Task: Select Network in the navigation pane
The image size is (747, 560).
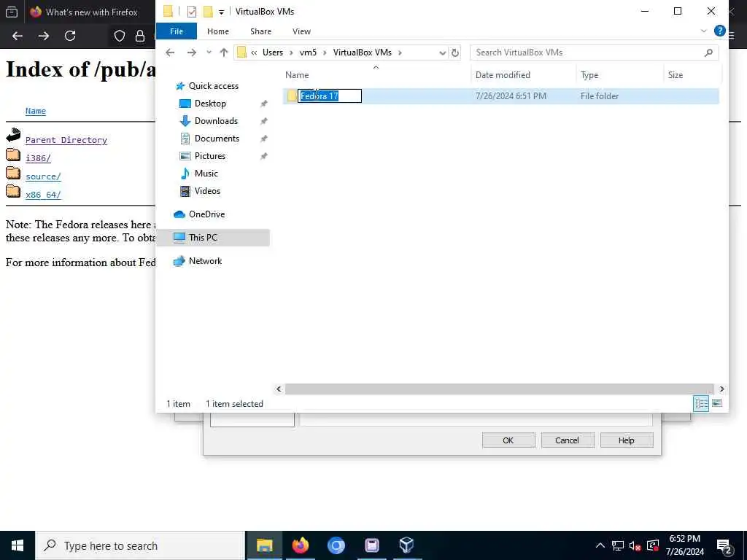Action: tap(205, 261)
